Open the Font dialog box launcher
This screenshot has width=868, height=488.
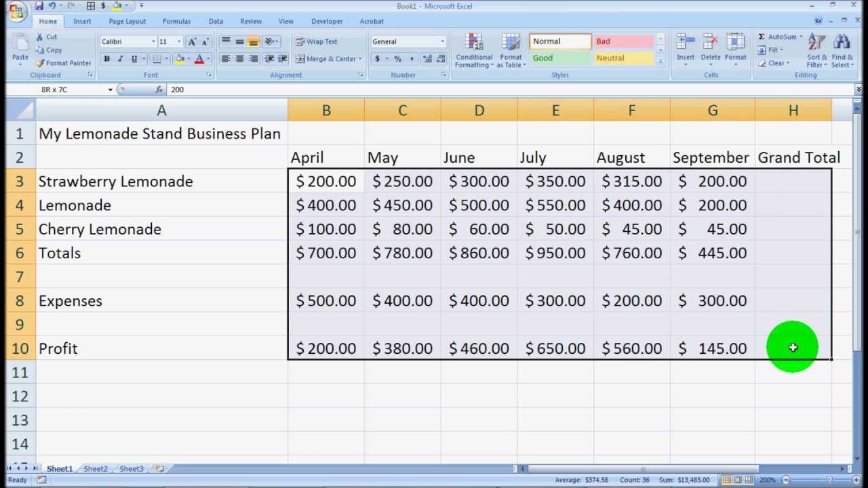point(209,75)
